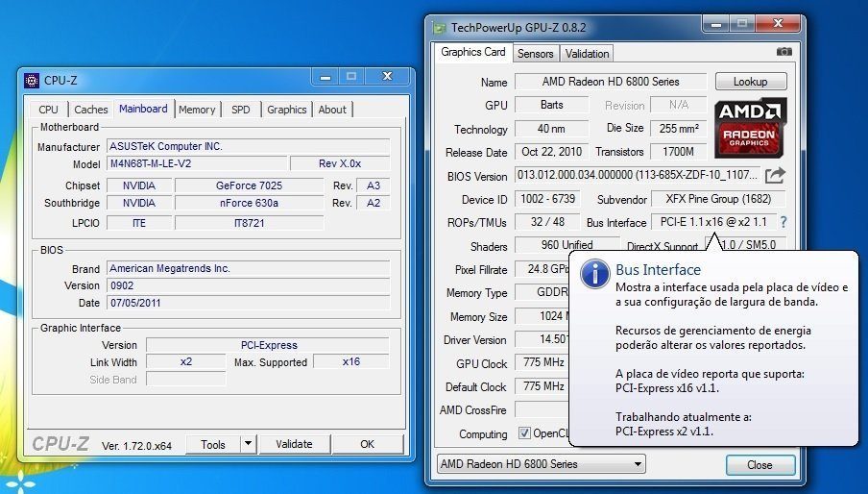Click the Close button in GPU-Z

pos(760,464)
